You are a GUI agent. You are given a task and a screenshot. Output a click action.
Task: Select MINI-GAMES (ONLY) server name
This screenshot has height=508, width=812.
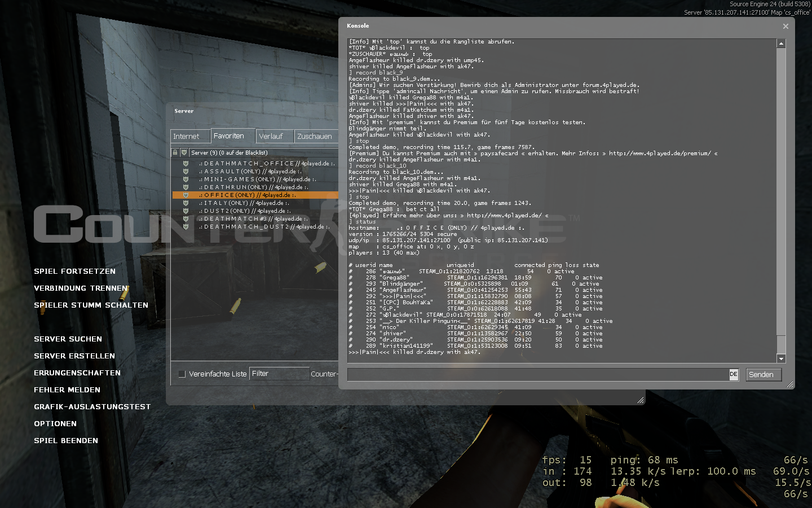tap(257, 179)
